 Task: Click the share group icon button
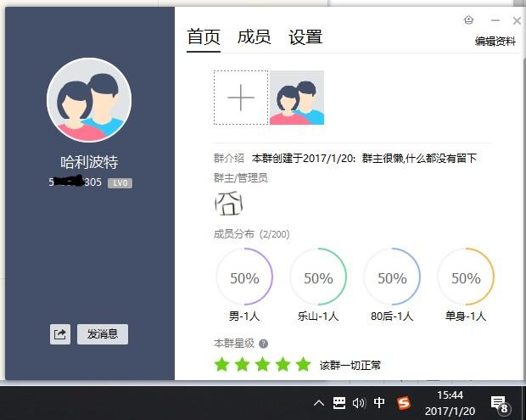(60, 334)
